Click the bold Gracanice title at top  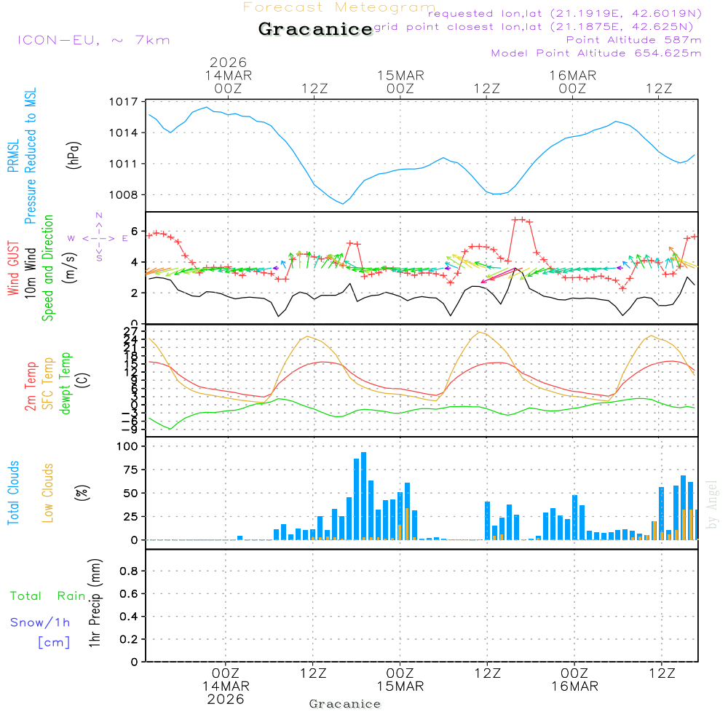coord(315,30)
